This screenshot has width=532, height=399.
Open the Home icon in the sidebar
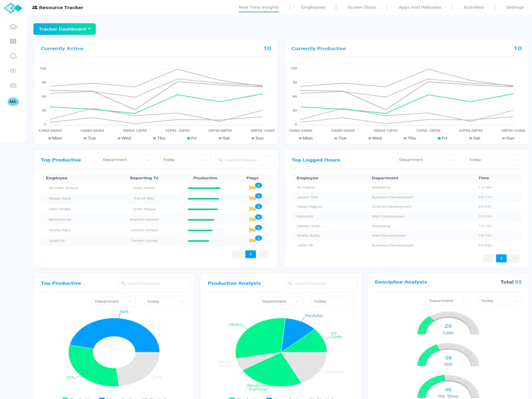(13, 26)
